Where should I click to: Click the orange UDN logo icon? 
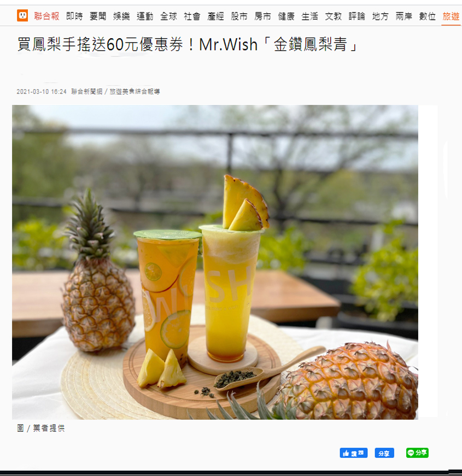click(x=22, y=15)
